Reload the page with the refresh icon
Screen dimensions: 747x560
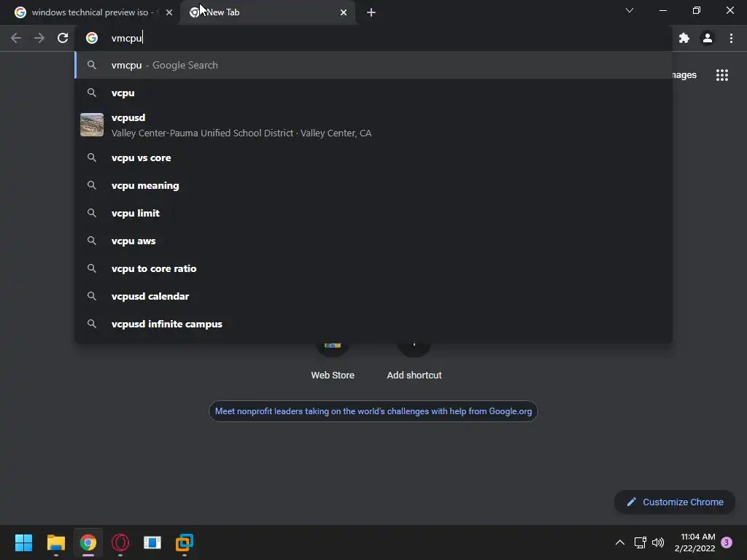[63, 38]
